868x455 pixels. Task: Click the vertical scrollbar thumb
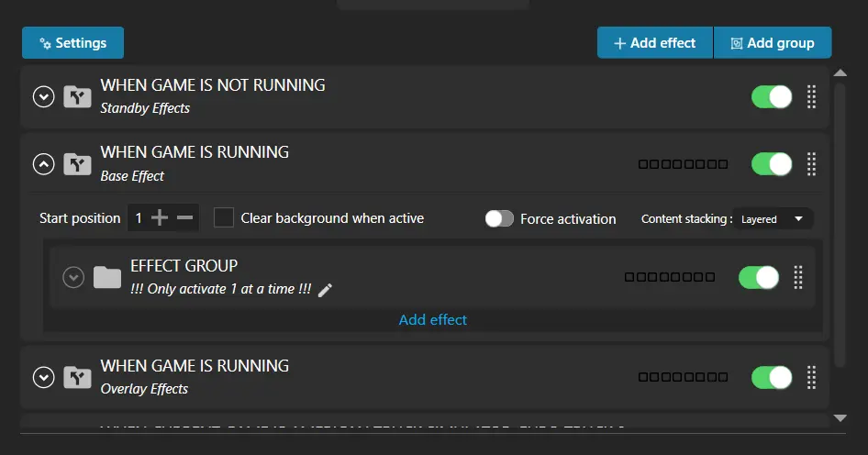tap(840, 224)
